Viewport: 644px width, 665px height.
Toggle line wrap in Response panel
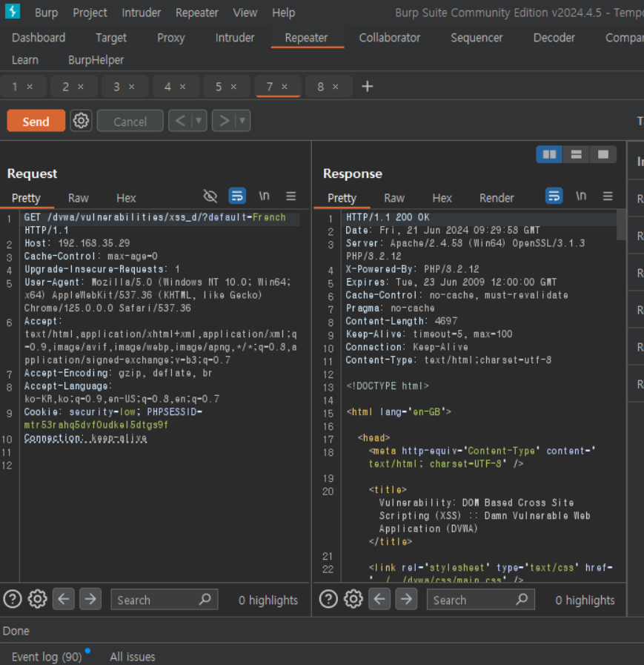coord(554,196)
